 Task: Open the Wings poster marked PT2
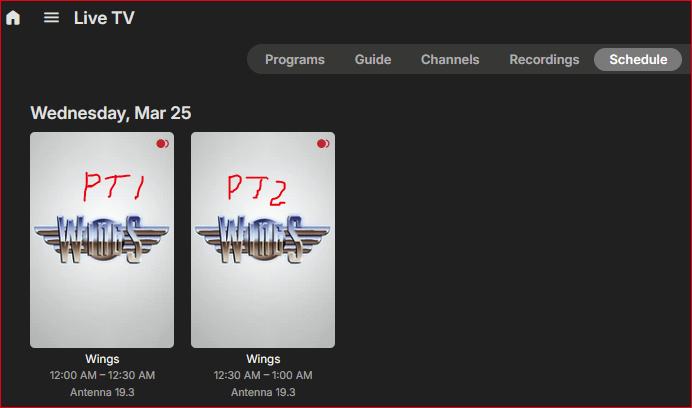tap(263, 240)
